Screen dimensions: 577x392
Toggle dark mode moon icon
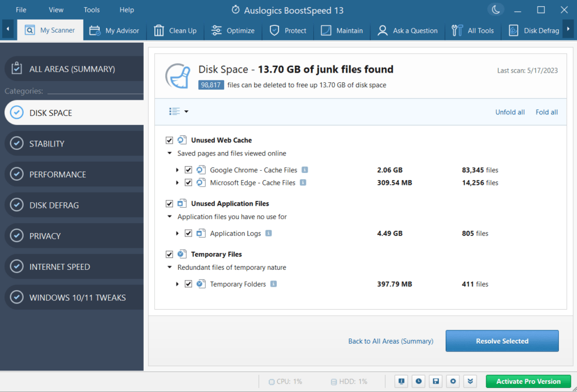pos(495,10)
